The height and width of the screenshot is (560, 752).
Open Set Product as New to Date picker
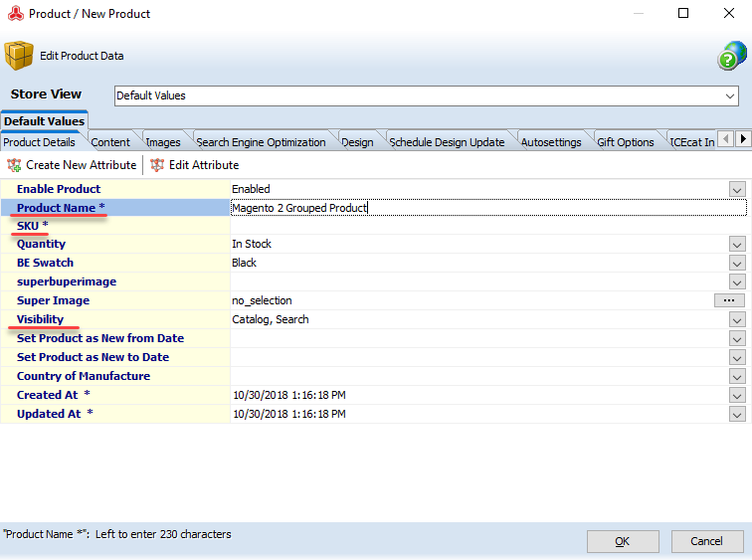[737, 358]
